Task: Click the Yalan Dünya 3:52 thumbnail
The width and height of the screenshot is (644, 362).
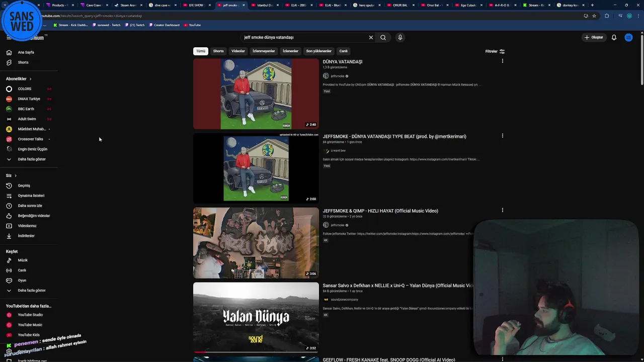Action: [x=256, y=317]
